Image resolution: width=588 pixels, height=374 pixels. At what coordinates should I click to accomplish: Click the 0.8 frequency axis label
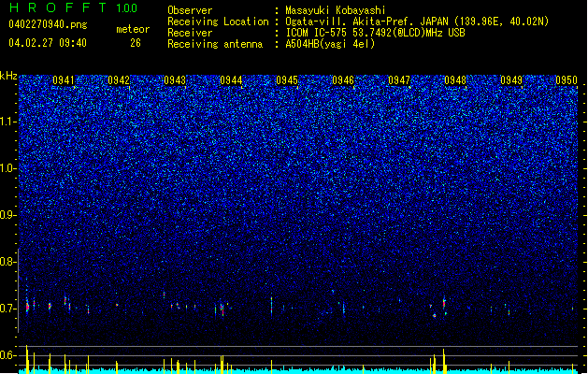[8, 262]
